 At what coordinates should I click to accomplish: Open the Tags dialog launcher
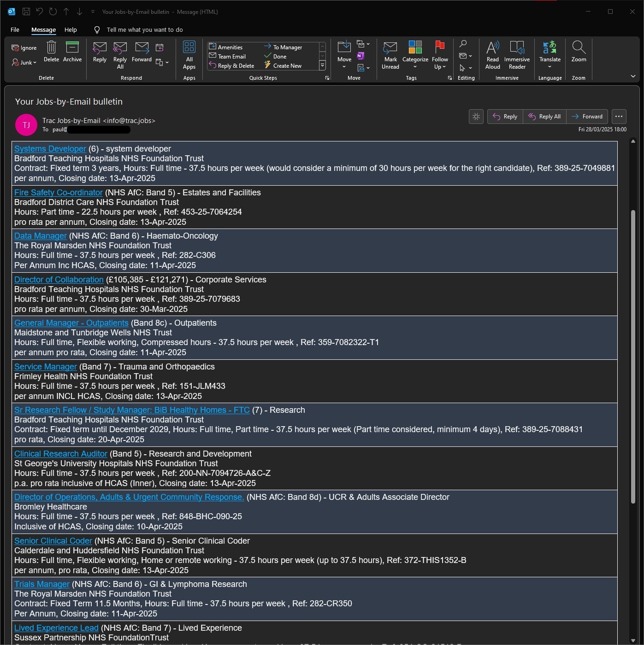tap(450, 78)
